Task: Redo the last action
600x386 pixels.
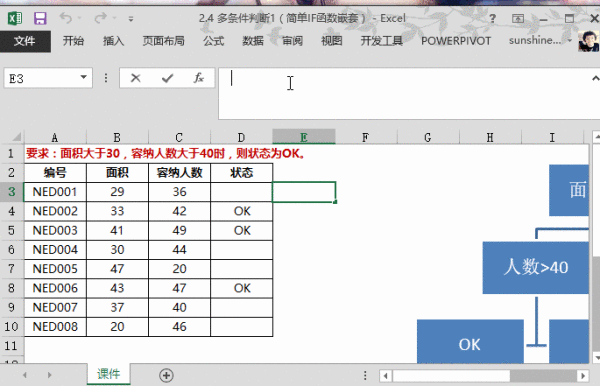Action: tap(101, 18)
